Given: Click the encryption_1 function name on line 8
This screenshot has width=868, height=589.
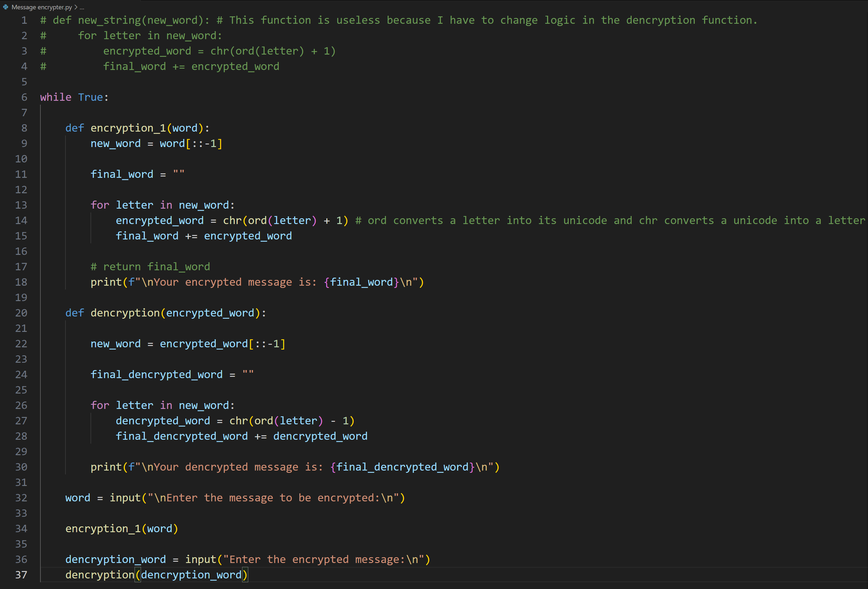Looking at the screenshot, I should click(128, 128).
